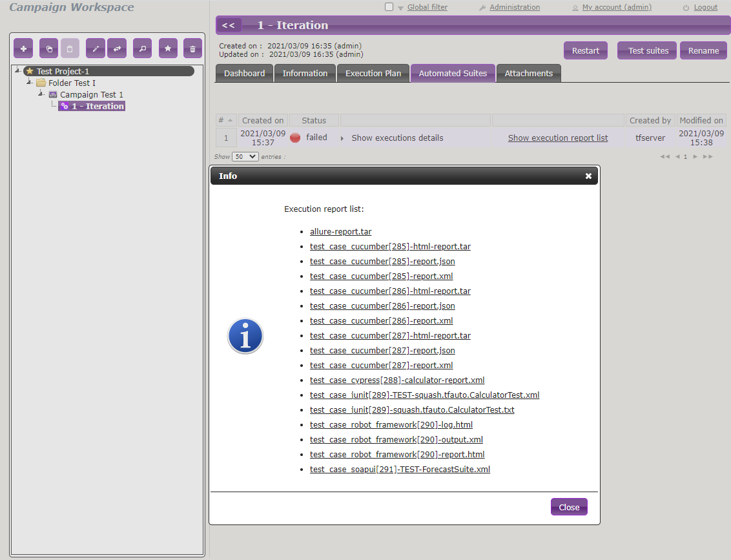Open test_case_cucumber[285]-report.json link

(x=382, y=262)
